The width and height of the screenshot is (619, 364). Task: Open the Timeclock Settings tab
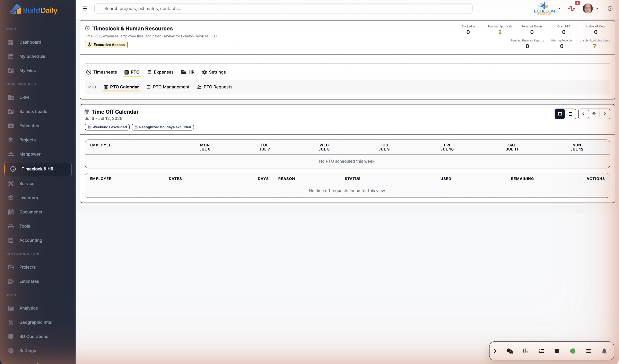pyautogui.click(x=214, y=72)
